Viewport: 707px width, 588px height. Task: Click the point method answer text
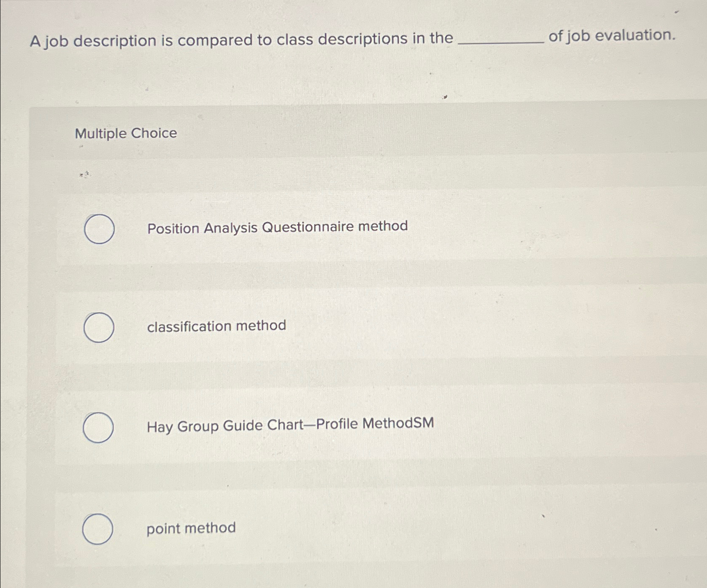click(190, 528)
